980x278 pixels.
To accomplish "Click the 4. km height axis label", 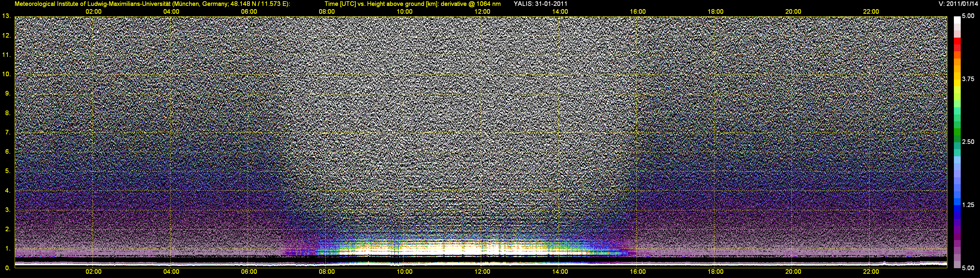I will [x=8, y=190].
